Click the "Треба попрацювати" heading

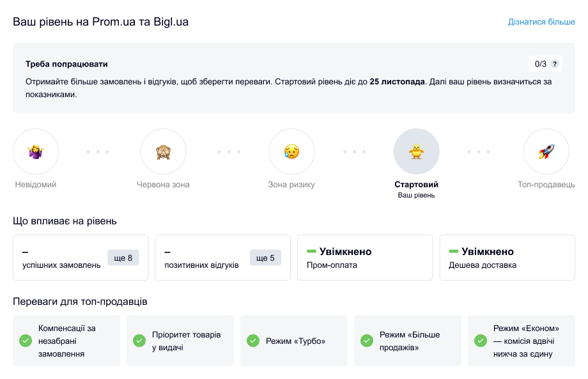[66, 64]
